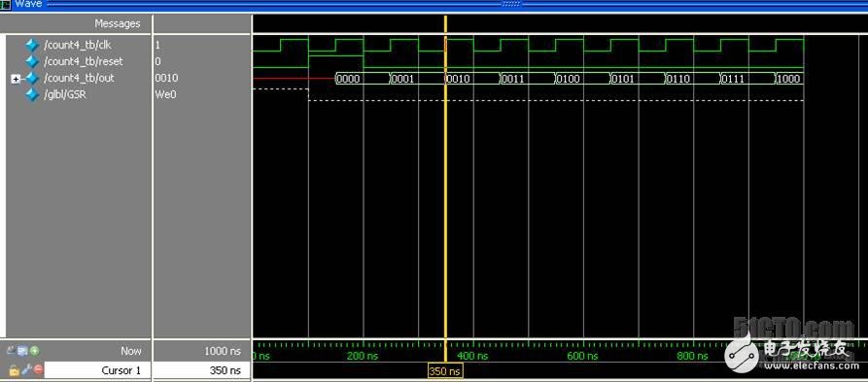Click the /glbl/GSR signal diamond icon
The image size is (868, 382).
(32, 94)
